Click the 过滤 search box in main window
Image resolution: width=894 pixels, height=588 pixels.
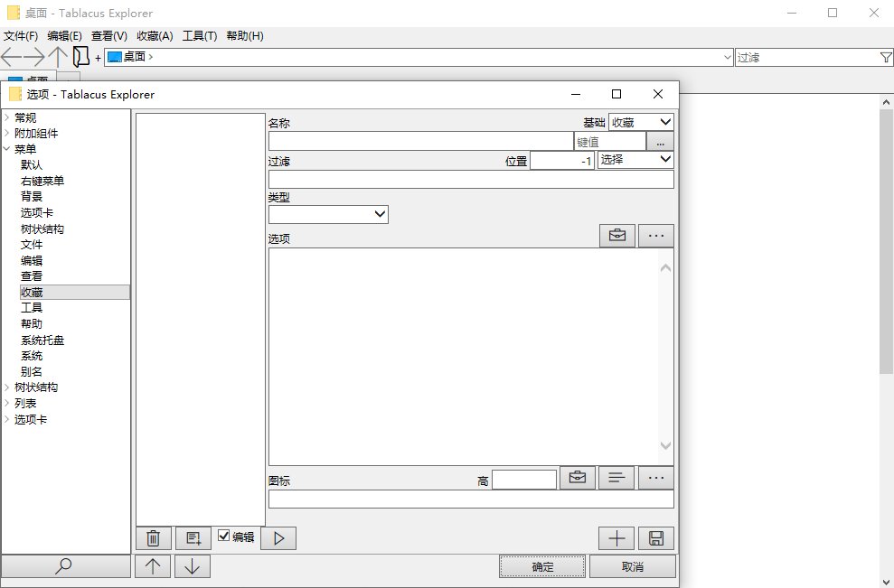806,57
